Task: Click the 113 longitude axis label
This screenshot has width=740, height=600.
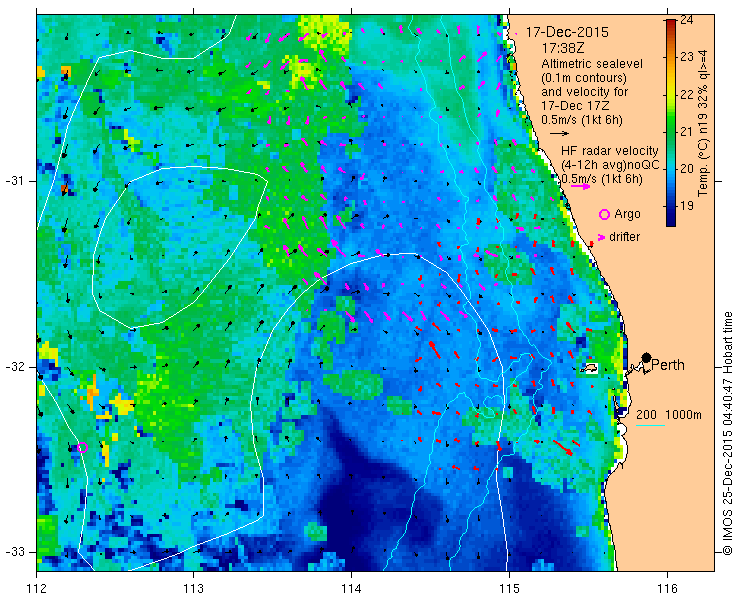Action: tap(194, 589)
